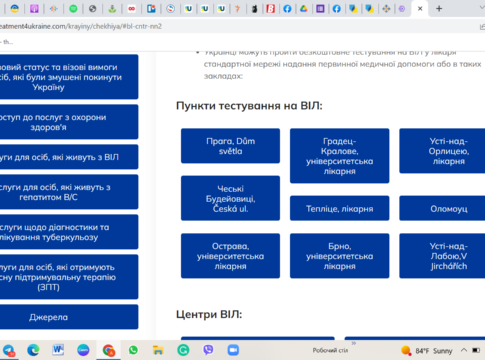Expand the tab search chevron
This screenshot has height=360, width=485.
pos(482,8)
